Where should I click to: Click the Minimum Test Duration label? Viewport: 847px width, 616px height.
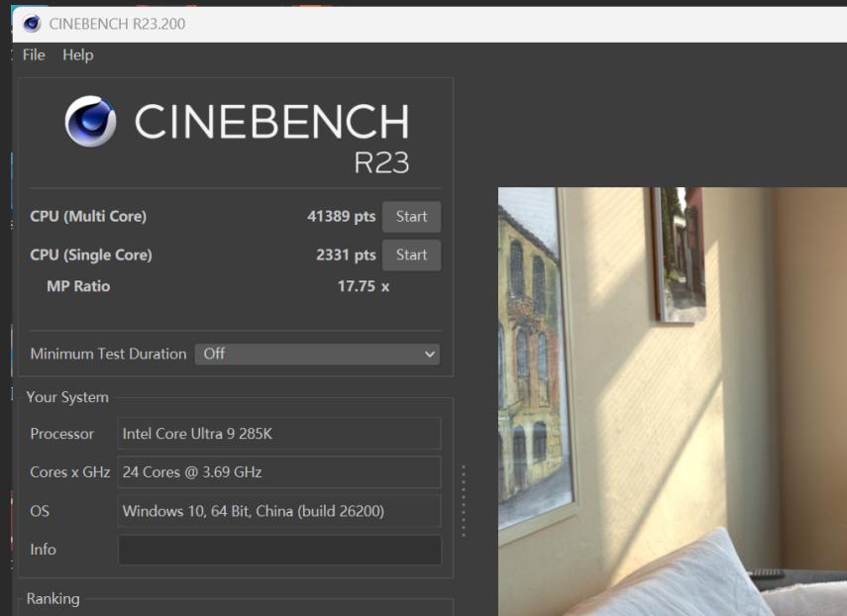108,355
